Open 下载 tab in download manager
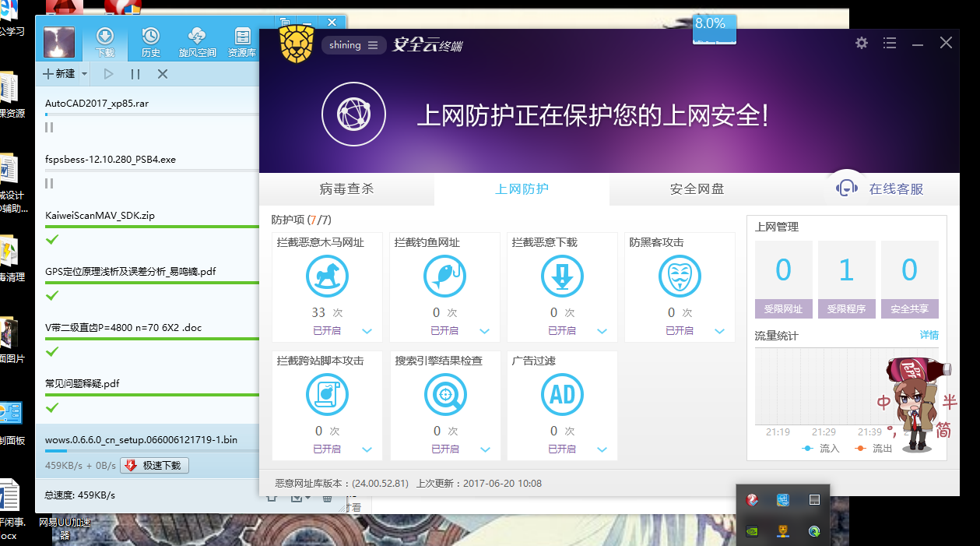 (x=105, y=43)
